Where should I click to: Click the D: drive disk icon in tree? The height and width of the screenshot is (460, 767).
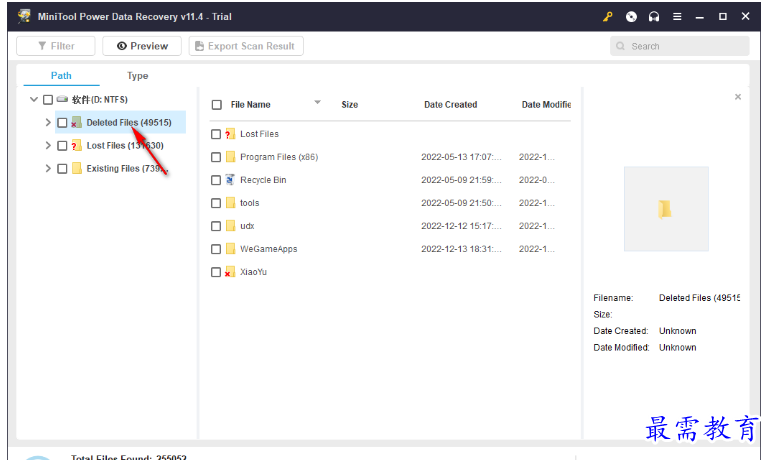(62, 99)
